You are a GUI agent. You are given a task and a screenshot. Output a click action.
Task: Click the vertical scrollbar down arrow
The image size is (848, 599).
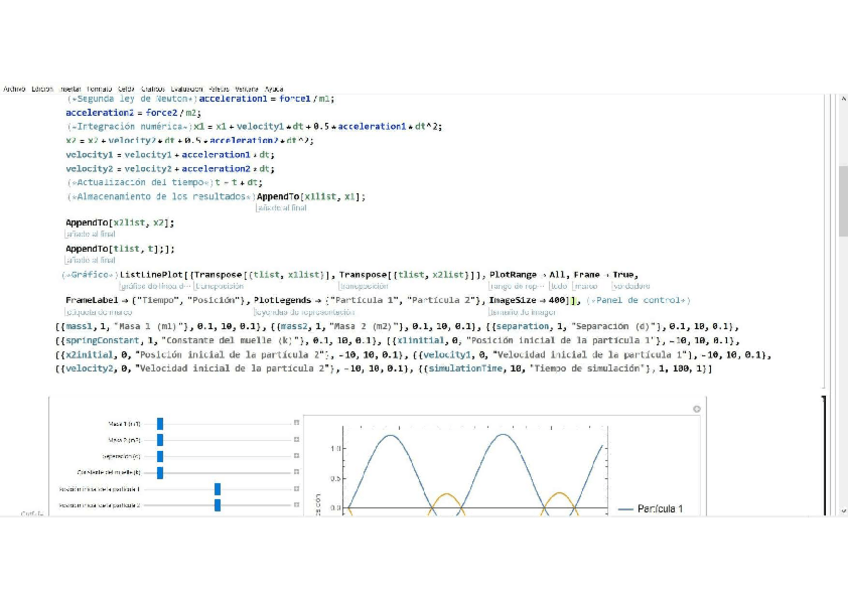click(x=843, y=511)
